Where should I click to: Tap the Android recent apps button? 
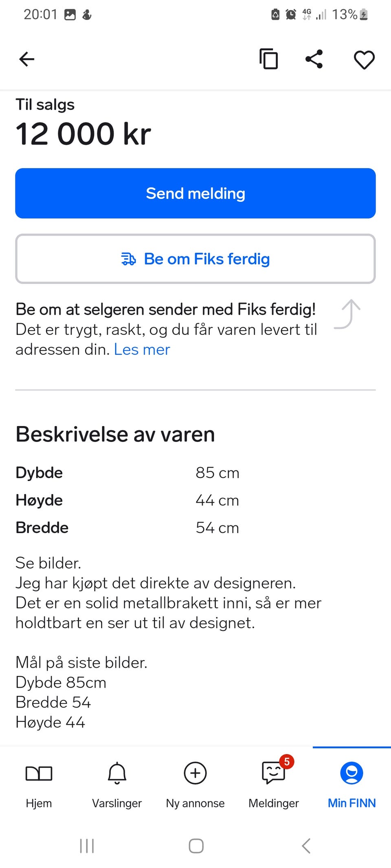[x=87, y=846]
